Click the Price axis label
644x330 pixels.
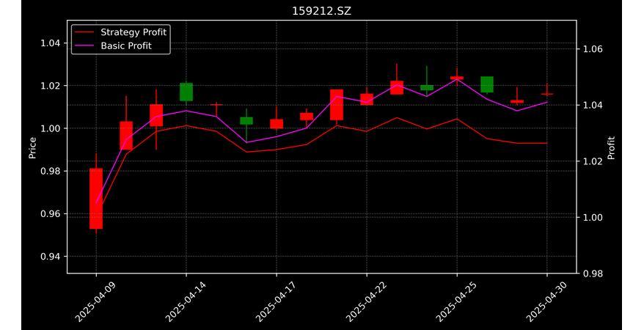click(x=32, y=147)
